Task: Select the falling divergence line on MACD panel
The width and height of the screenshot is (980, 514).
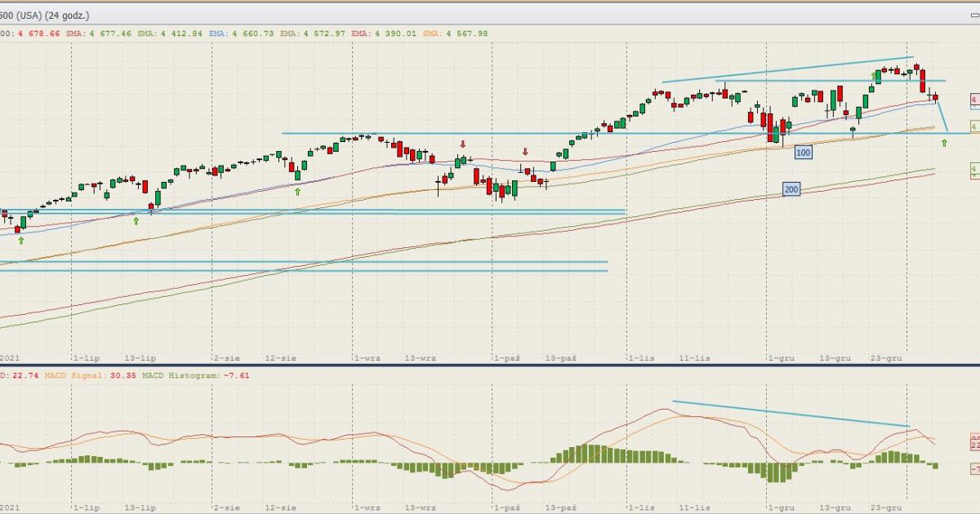Action: click(x=790, y=414)
